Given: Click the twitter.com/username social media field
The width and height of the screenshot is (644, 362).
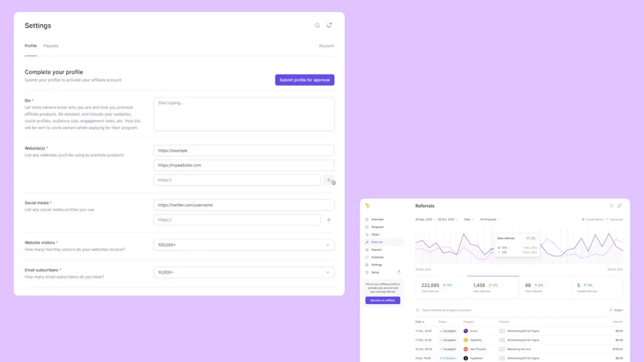Looking at the screenshot, I should 244,205.
